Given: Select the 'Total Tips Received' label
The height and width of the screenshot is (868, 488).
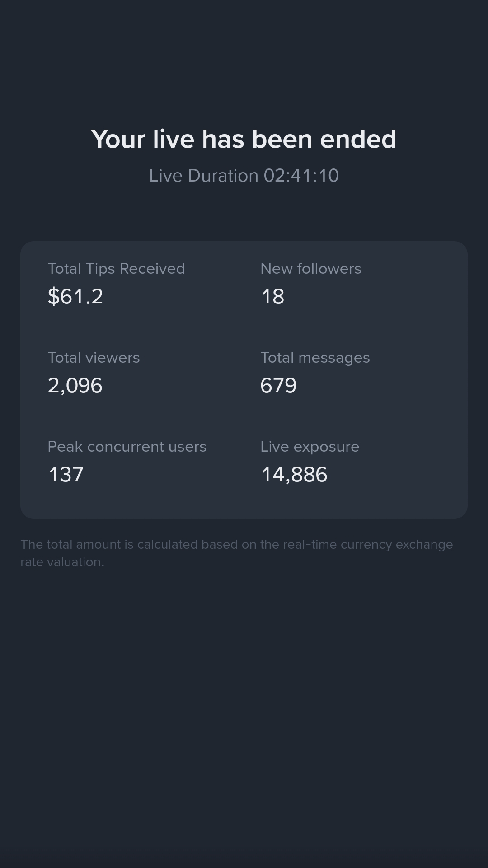Looking at the screenshot, I should coord(116,269).
